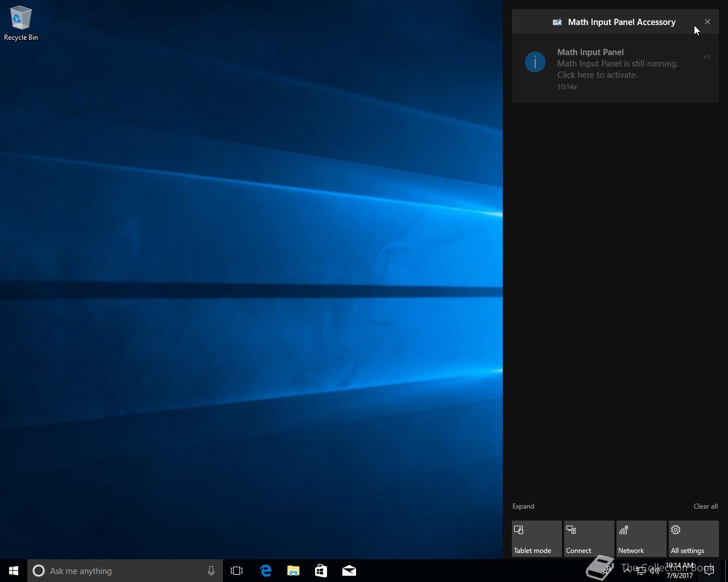This screenshot has width=728, height=582.
Task: Click the taskbar clock showing 10:14 AM
Action: click(x=680, y=571)
